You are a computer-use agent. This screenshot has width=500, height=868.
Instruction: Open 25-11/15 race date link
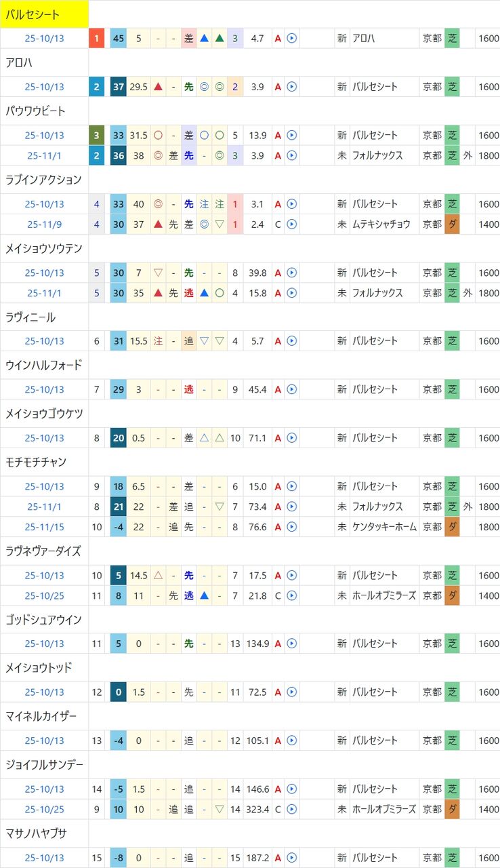point(45,527)
